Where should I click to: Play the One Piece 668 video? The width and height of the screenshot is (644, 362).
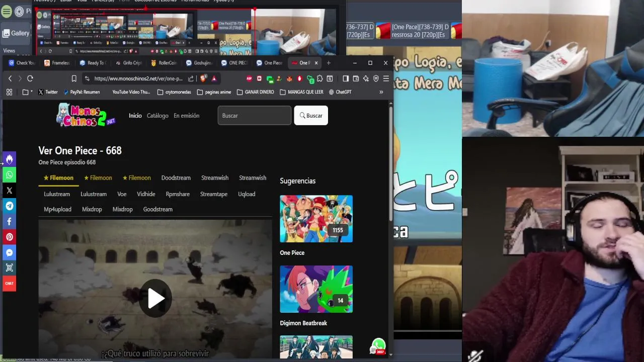point(155,298)
